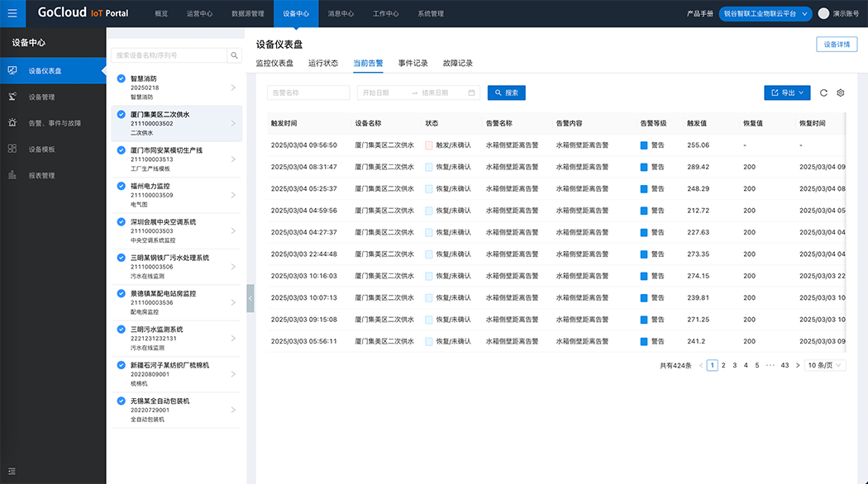The image size is (868, 484).
Task: Open 告警、事件与故障 in the sidebar
Action: [x=55, y=123]
